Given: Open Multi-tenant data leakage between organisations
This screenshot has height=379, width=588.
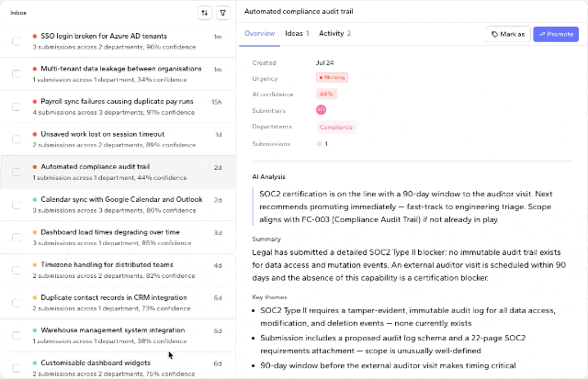Looking at the screenshot, I should tap(118, 73).
